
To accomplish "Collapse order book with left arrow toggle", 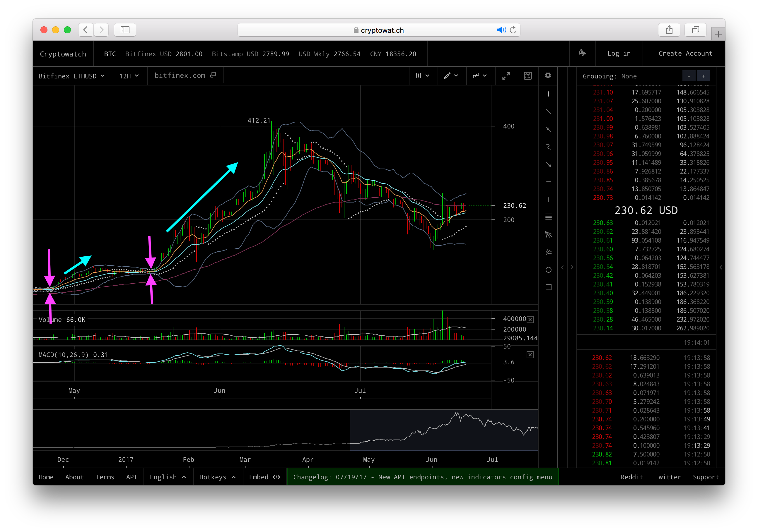I will pyautogui.click(x=563, y=267).
